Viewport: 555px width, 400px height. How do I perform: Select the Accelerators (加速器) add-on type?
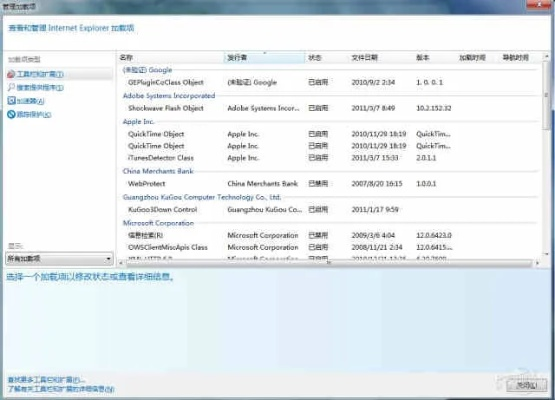[x=26, y=101]
